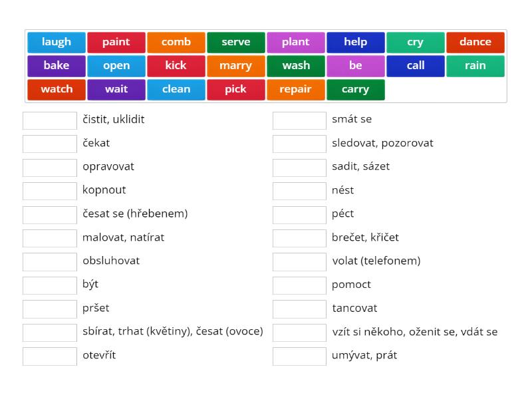Image resolution: width=532 pixels, height=399 pixels.
Task: Pick the 'serve' word tile
Action: coord(236,41)
